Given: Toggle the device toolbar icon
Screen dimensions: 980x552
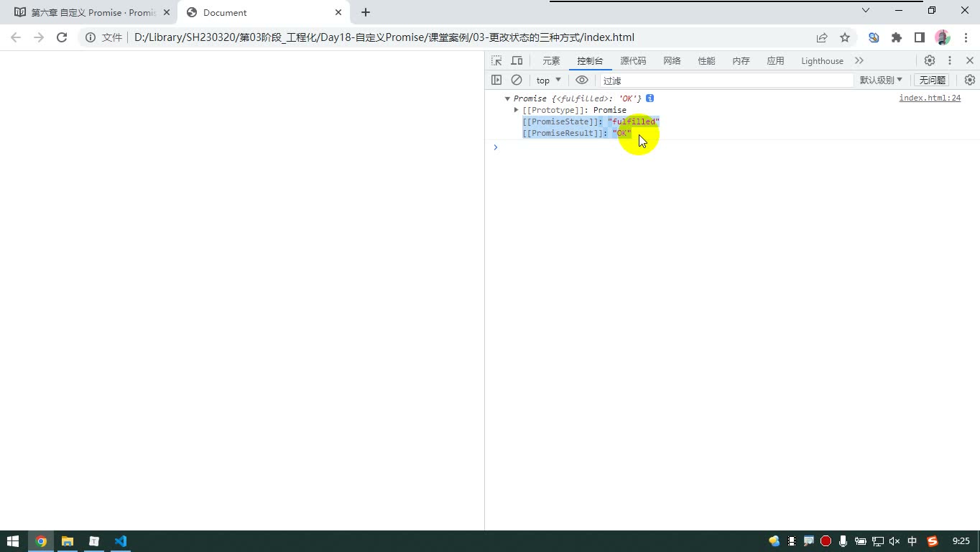Looking at the screenshot, I should [517, 61].
